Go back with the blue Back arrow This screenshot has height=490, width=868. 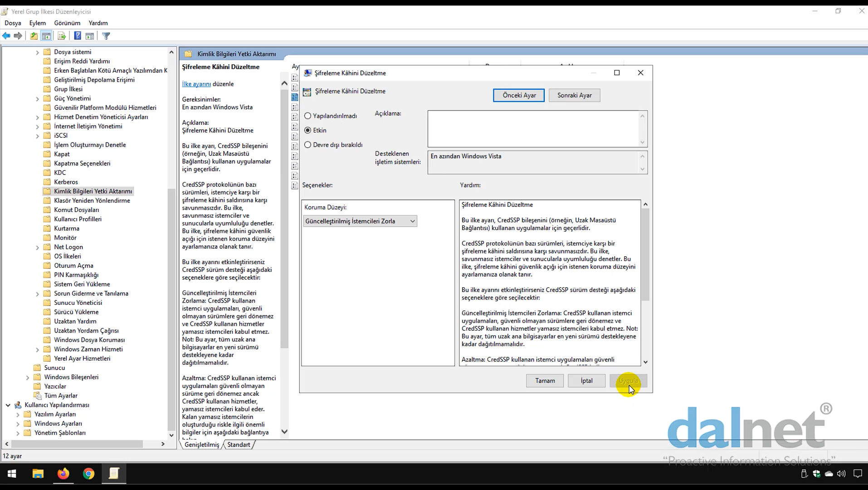pyautogui.click(x=6, y=36)
